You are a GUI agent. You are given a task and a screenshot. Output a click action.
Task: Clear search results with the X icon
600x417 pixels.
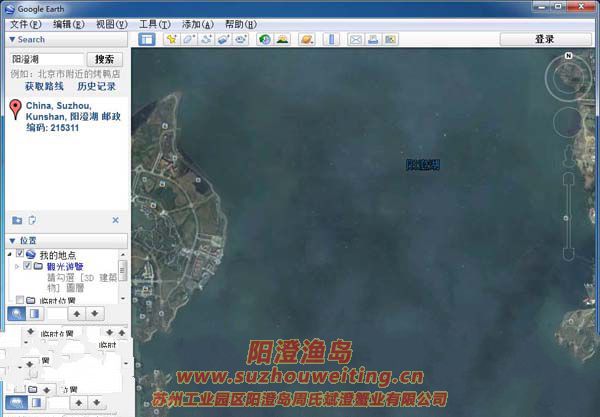115,220
